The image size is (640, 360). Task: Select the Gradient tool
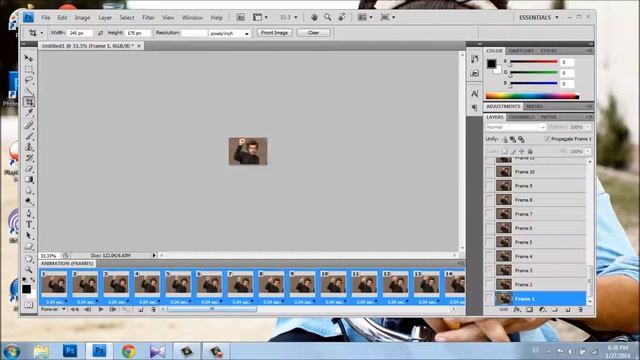29,180
